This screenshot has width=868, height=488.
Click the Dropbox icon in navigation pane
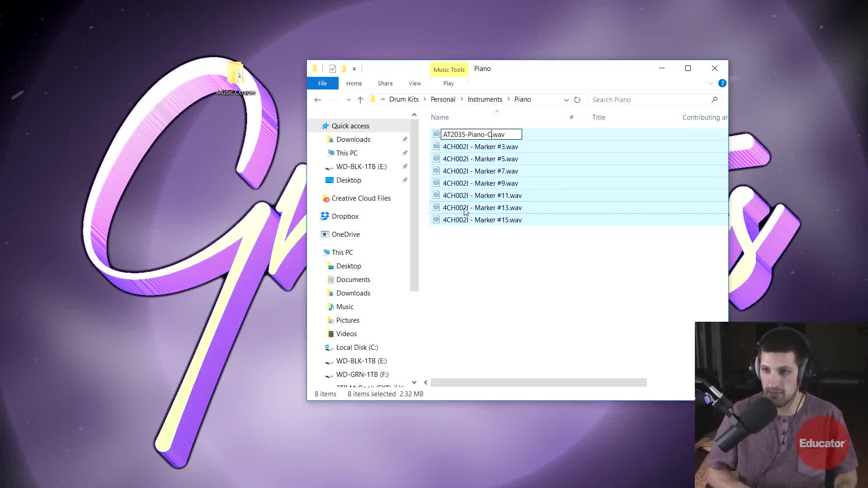click(325, 216)
